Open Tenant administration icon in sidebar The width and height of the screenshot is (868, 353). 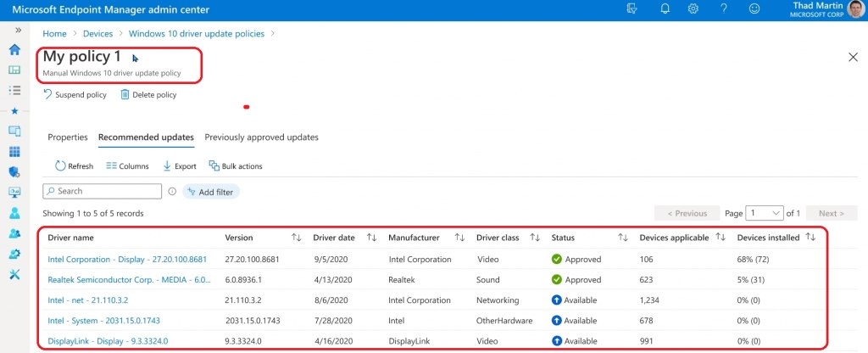15,254
